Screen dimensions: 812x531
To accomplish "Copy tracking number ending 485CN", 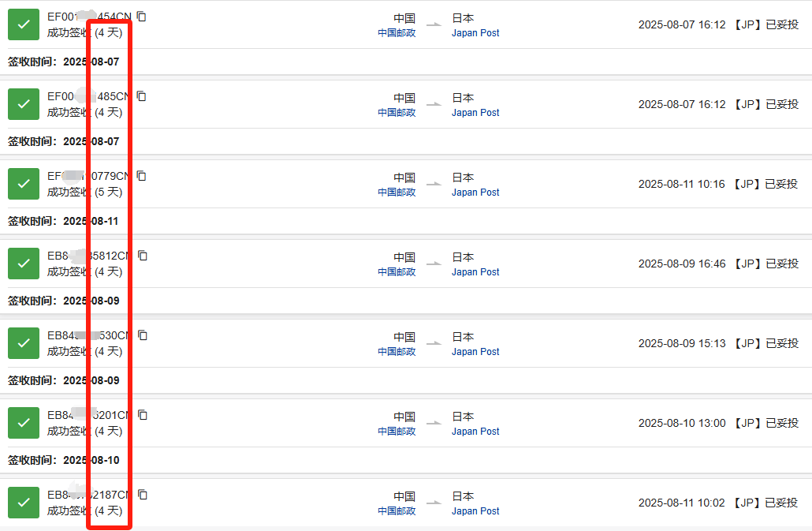I will [141, 96].
